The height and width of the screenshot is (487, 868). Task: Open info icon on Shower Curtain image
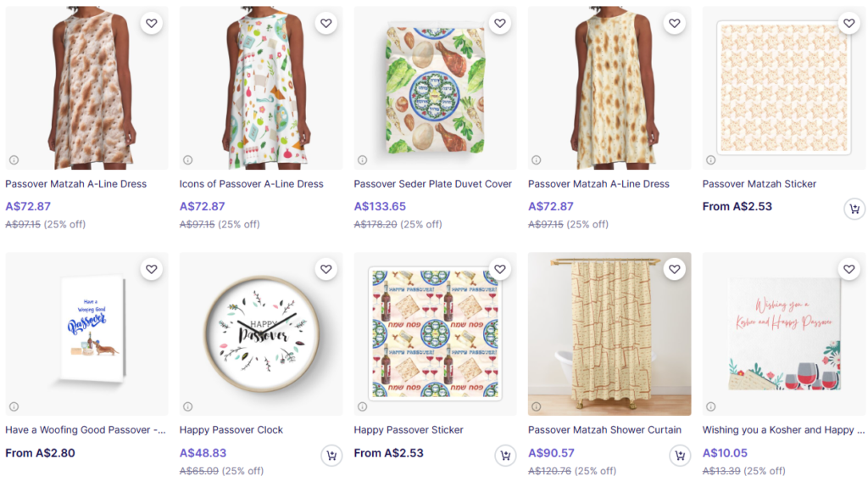(537, 406)
